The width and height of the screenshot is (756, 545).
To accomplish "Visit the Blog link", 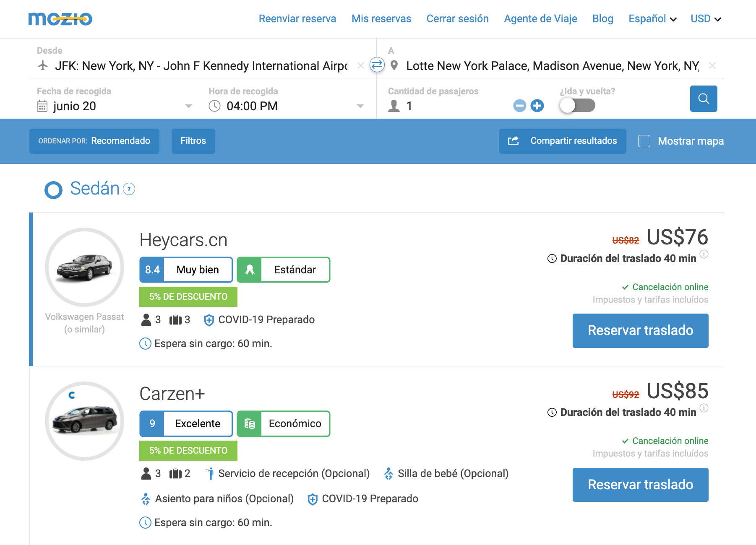I will tap(603, 19).
